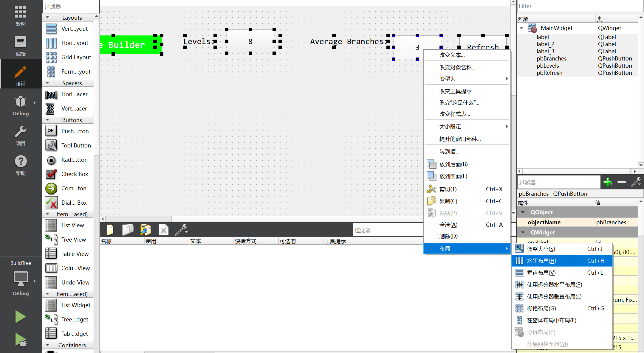Click the 名称 column header in action editor
The image size is (644, 353).
pos(122,241)
